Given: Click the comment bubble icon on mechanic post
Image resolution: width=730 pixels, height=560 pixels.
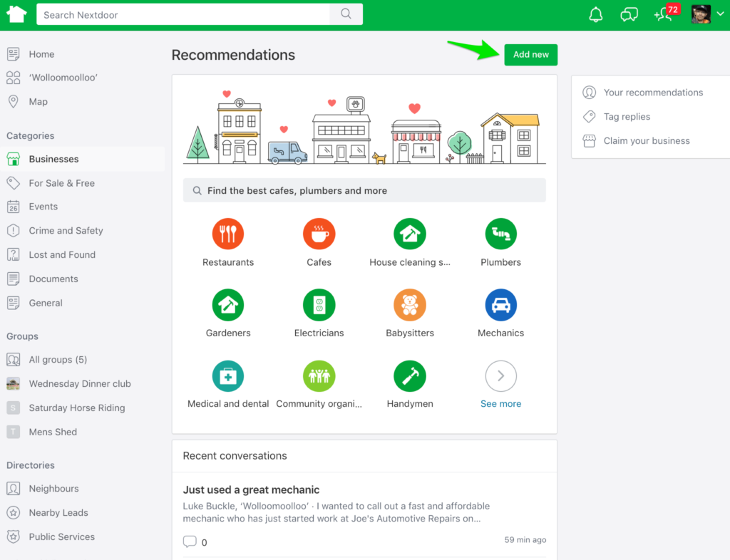Looking at the screenshot, I should tap(190, 541).
